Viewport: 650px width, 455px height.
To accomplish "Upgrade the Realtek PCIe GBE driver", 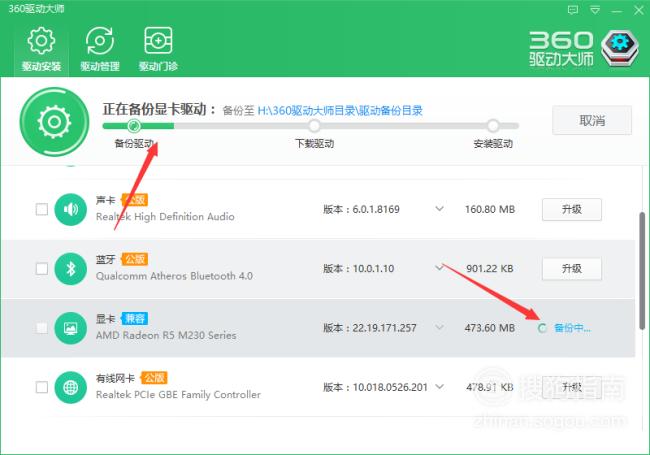I will tap(572, 387).
